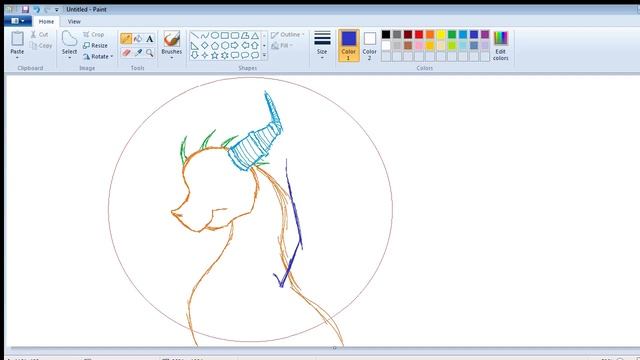Select the Pencil tool
The image size is (640, 360).
click(126, 39)
